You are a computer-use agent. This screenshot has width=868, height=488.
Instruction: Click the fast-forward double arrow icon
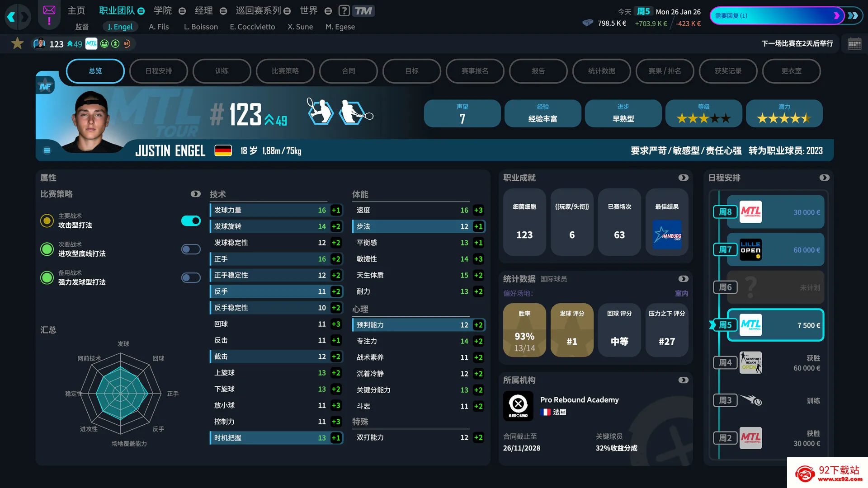pos(853,16)
